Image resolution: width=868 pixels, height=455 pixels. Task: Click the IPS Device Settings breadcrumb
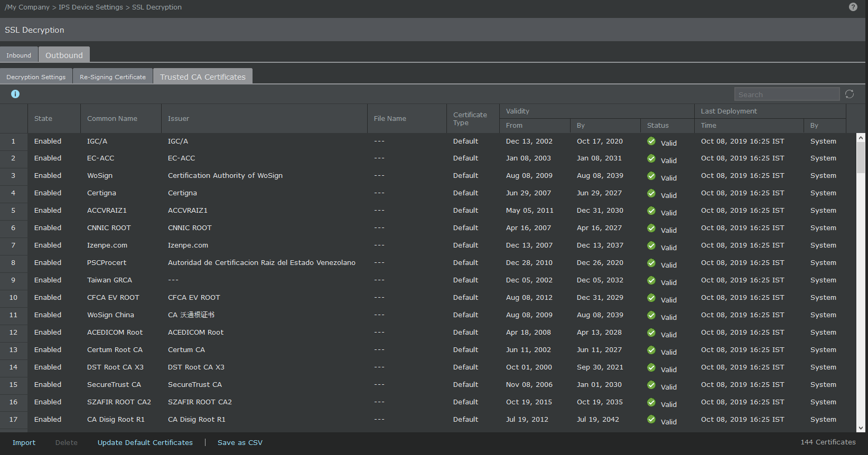click(x=91, y=7)
